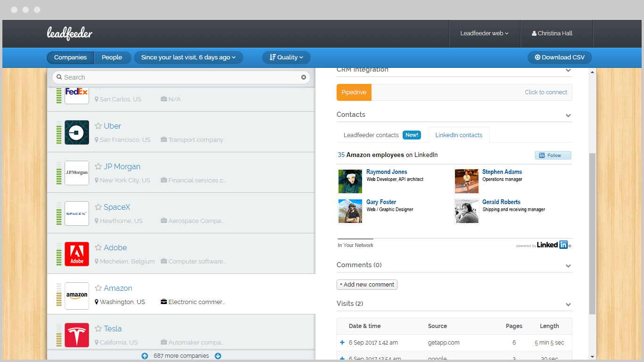
Task: Clear the search field with the x icon
Action: (x=304, y=77)
